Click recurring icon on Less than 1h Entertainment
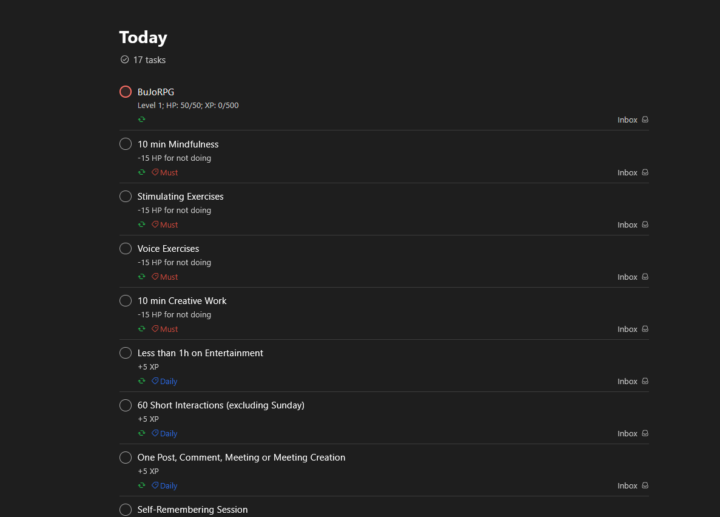Viewport: 720px width, 517px height. (x=141, y=381)
